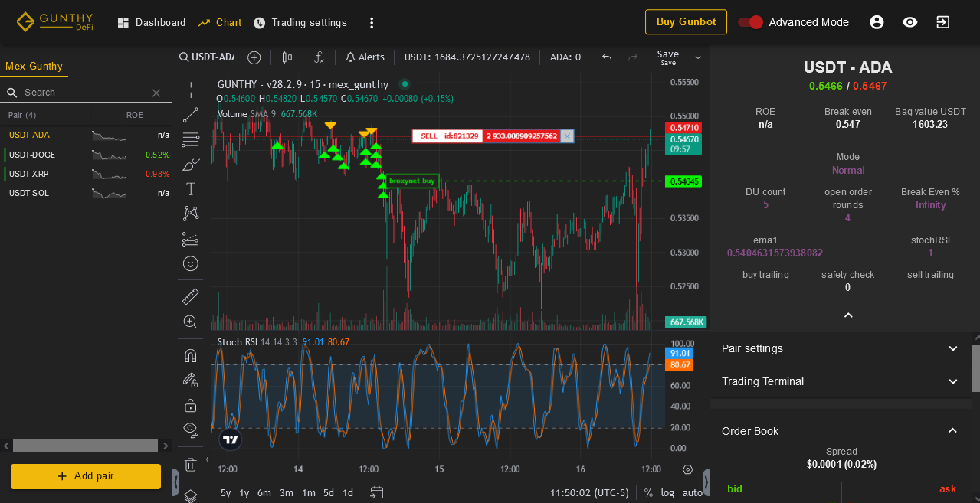Open the Alerts bell button

(365, 57)
